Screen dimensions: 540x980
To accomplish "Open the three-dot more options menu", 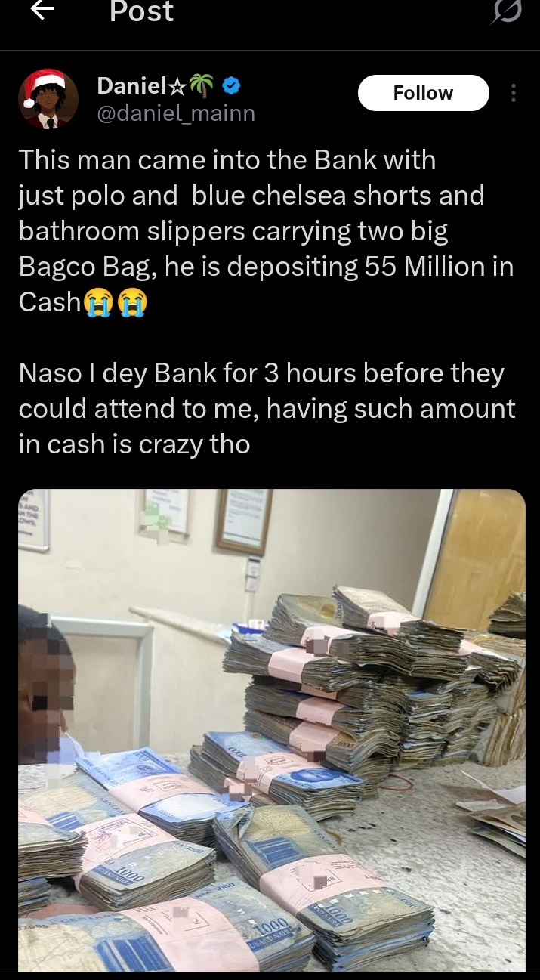I will point(514,93).
